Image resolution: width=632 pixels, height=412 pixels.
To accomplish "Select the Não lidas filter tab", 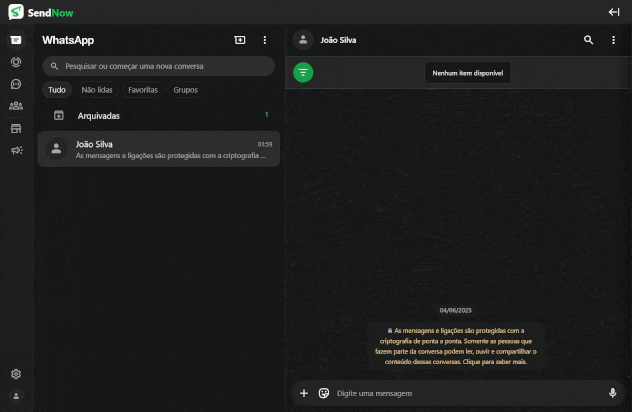I will click(97, 90).
